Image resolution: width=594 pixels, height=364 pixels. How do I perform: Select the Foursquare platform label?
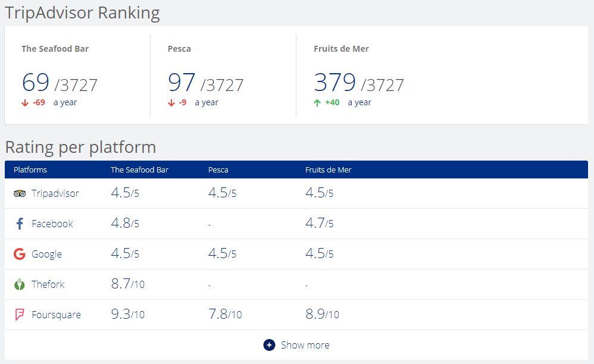tap(57, 315)
